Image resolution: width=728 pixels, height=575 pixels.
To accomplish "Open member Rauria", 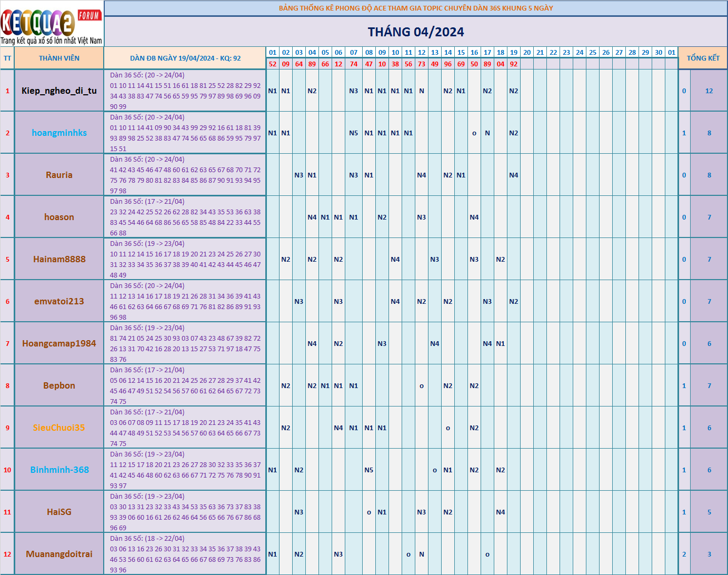I will tap(59, 175).
